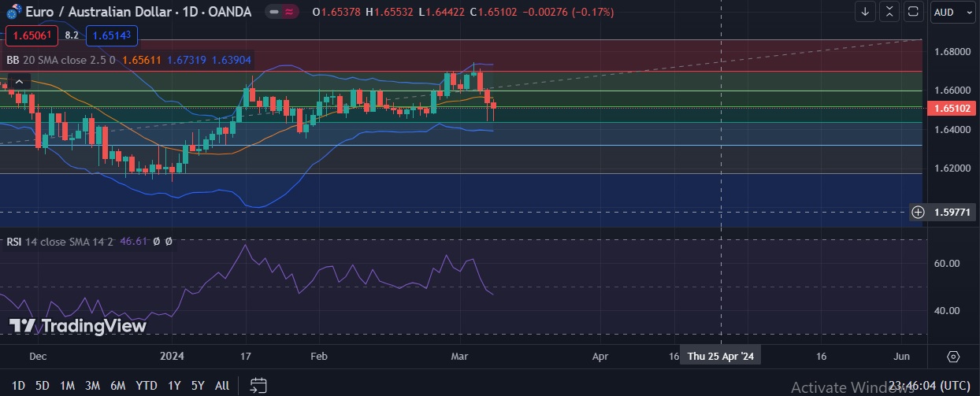Click the High value 1.65532
The height and width of the screenshot is (396, 980).
[x=393, y=12]
